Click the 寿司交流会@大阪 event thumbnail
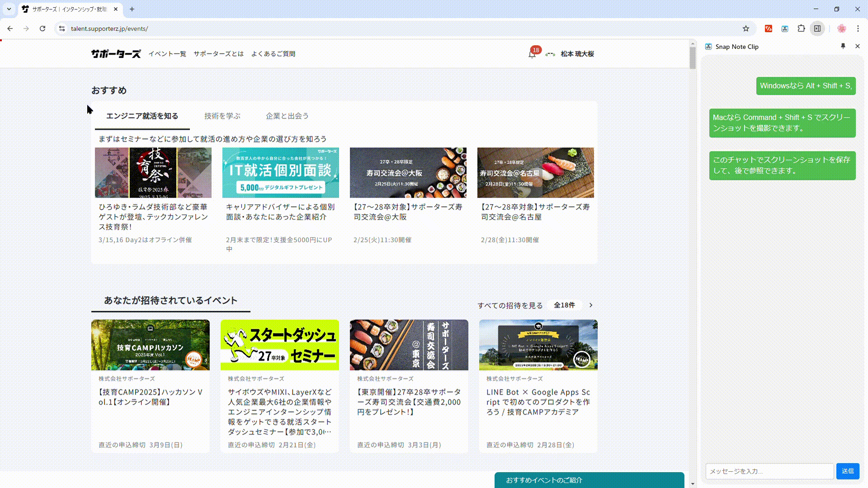The height and width of the screenshot is (488, 868). (x=408, y=173)
